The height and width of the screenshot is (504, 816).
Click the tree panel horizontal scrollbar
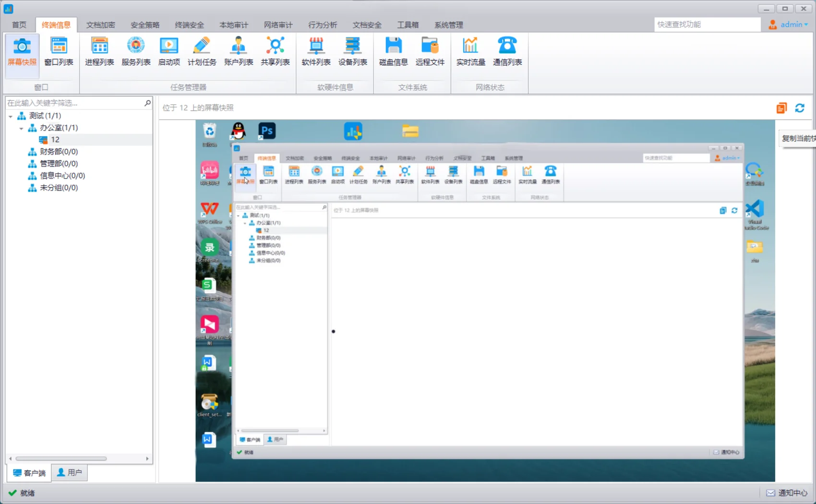click(61, 459)
